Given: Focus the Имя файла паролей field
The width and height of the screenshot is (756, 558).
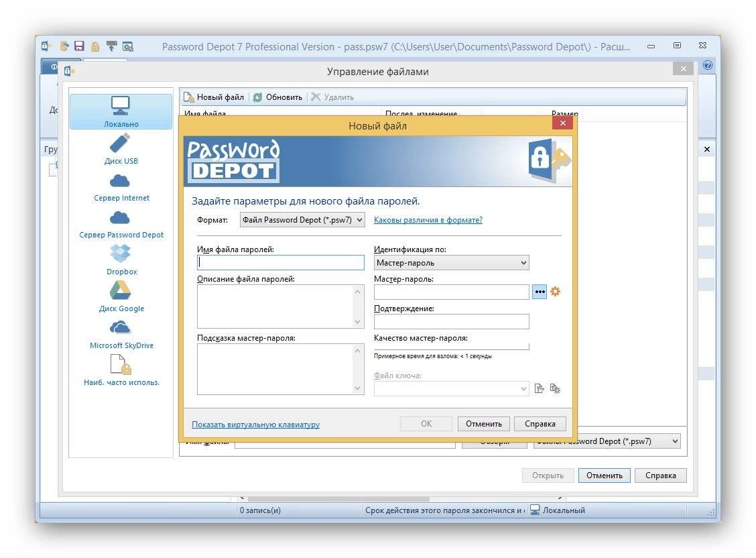Looking at the screenshot, I should tap(281, 262).
